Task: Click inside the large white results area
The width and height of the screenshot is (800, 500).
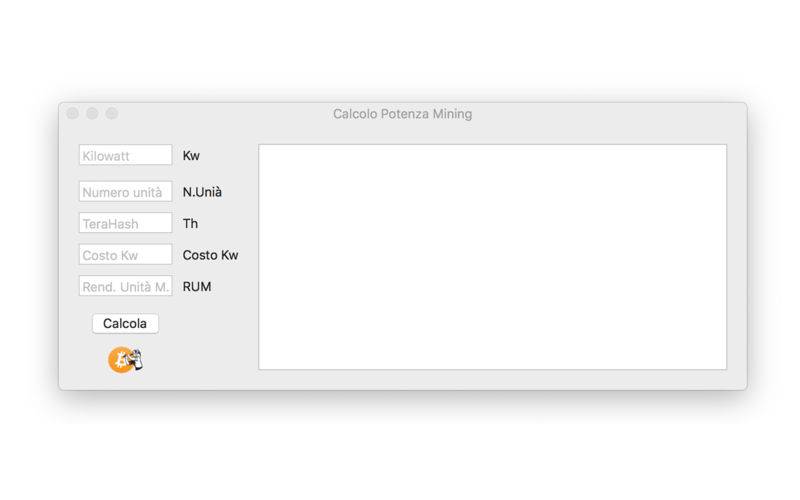Action: click(493, 257)
